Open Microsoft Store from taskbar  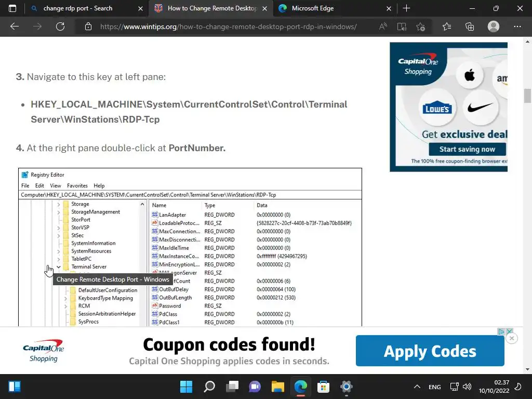[323, 387]
